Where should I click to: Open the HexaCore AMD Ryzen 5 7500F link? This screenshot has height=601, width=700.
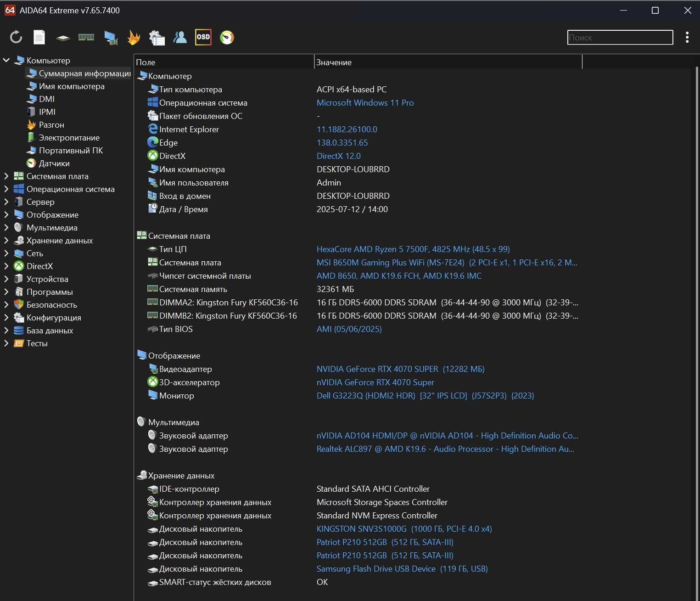413,249
